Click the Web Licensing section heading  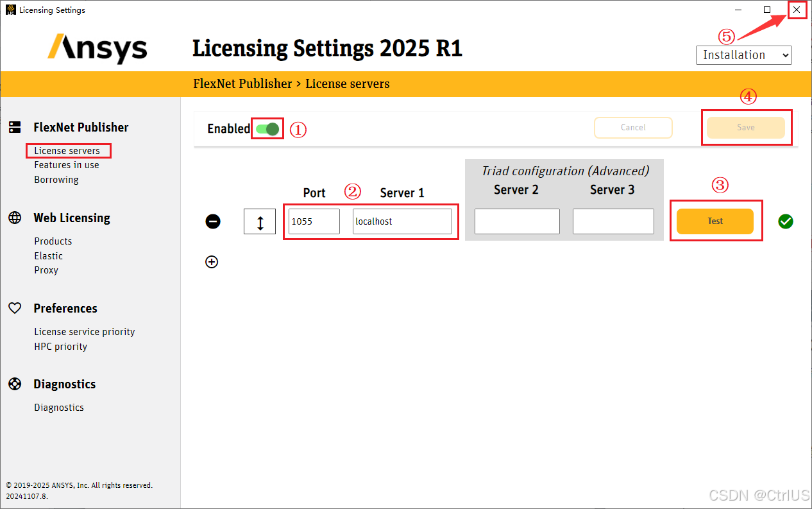point(72,218)
